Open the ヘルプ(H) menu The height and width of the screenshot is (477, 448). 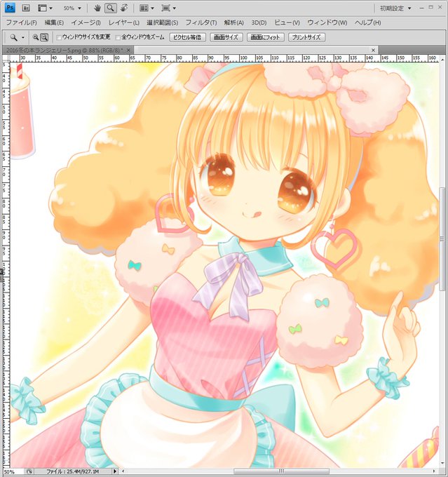pyautogui.click(x=367, y=23)
